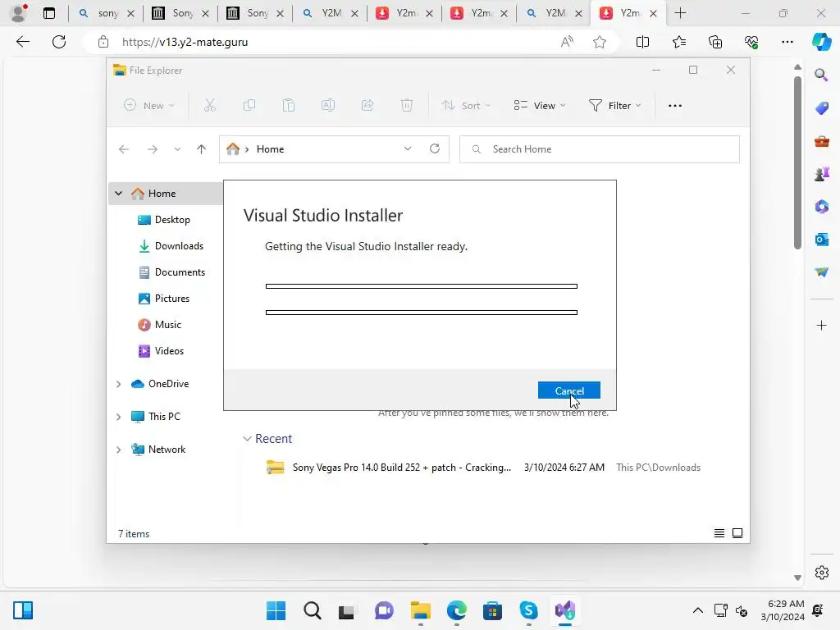Open the New dropdown in File Explorer
This screenshot has height=630, width=840.
coord(149,106)
